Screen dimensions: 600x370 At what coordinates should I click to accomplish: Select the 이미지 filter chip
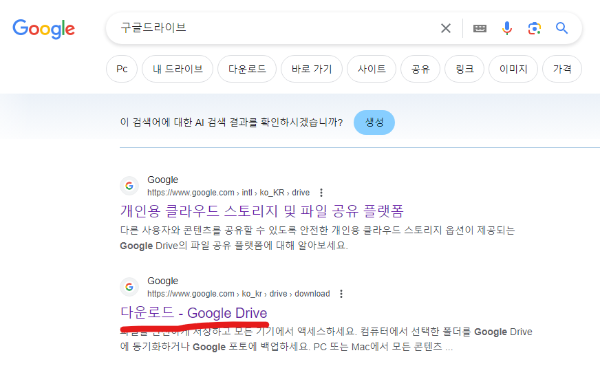click(513, 69)
